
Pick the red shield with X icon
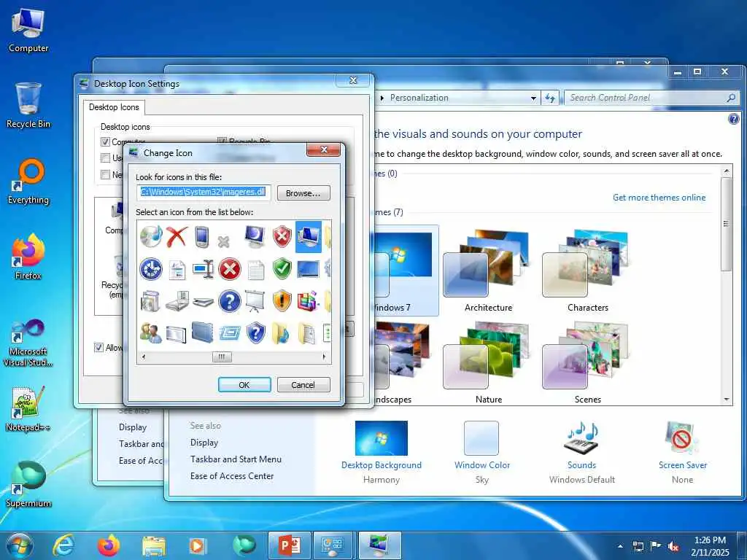point(282,237)
